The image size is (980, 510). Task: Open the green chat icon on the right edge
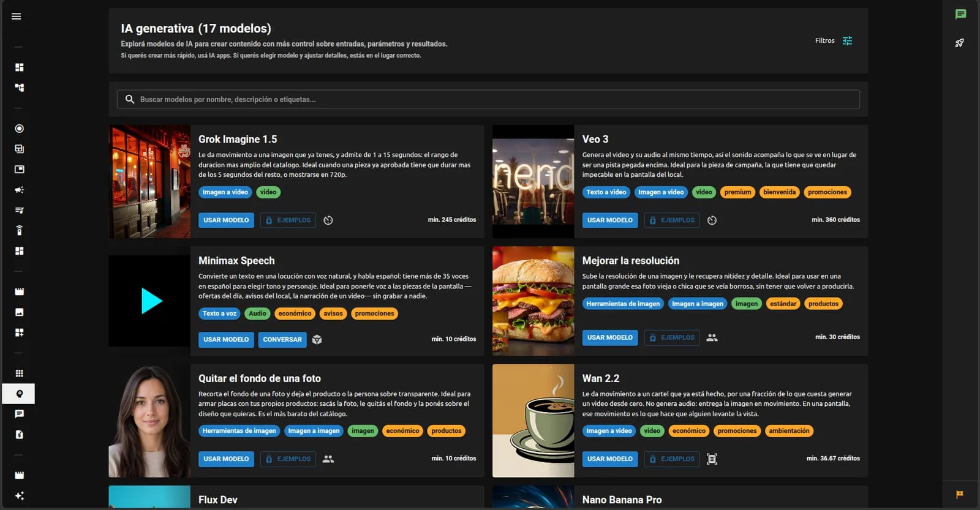click(960, 14)
